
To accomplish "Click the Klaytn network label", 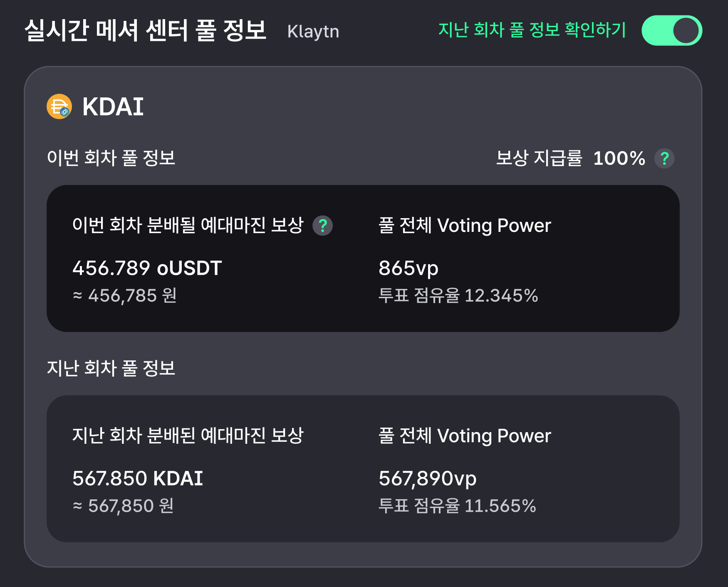I will pos(313,32).
